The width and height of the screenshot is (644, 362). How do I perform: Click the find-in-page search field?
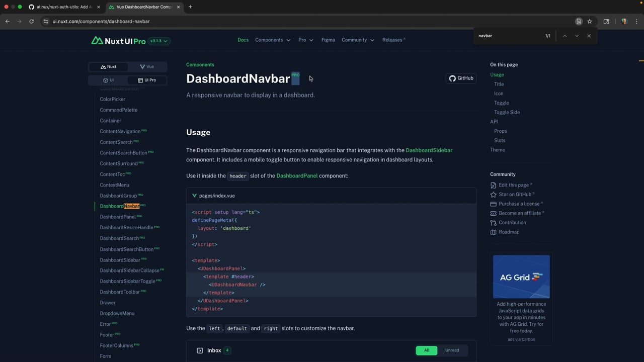tap(508, 36)
